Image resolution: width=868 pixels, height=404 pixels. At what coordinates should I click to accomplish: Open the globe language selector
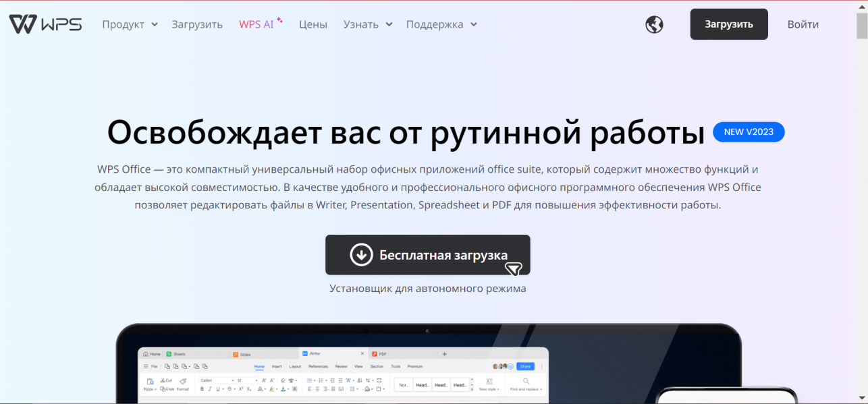pyautogui.click(x=654, y=25)
